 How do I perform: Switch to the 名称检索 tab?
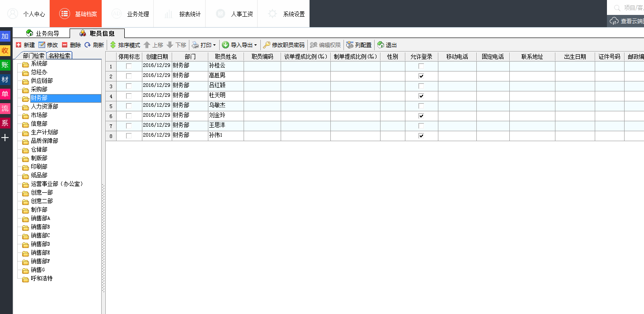click(x=61, y=55)
